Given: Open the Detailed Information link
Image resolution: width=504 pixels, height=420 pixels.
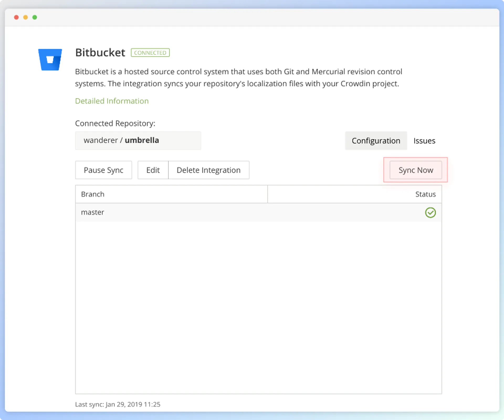Looking at the screenshot, I should coord(112,101).
